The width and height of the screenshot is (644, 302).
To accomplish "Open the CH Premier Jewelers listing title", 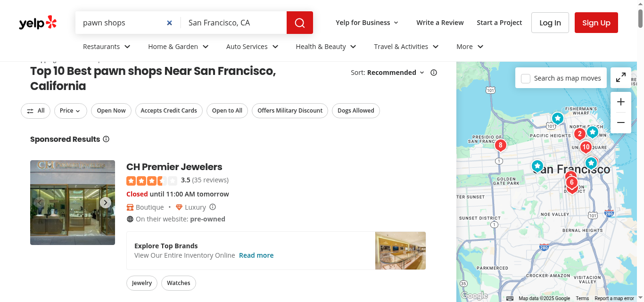I will click(174, 167).
